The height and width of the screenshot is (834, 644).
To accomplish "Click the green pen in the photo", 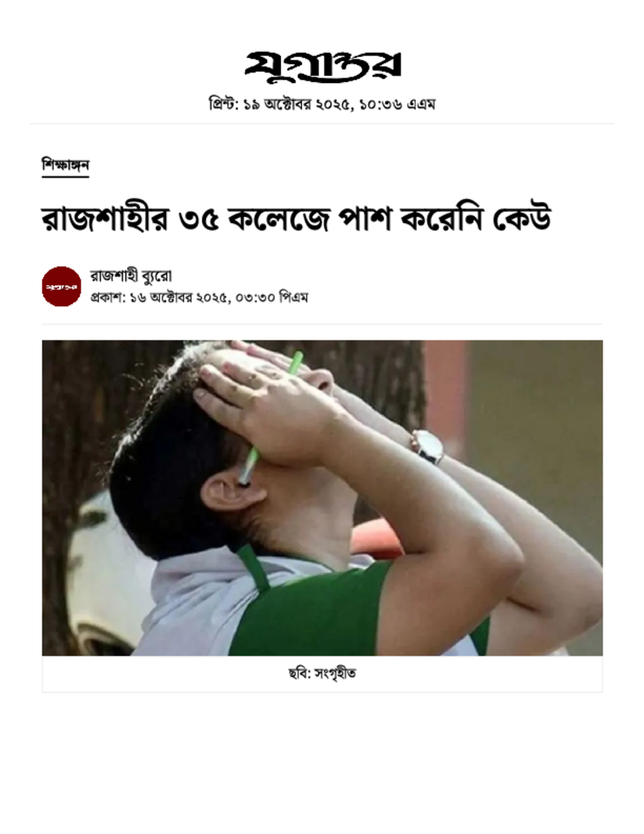I will click(270, 418).
